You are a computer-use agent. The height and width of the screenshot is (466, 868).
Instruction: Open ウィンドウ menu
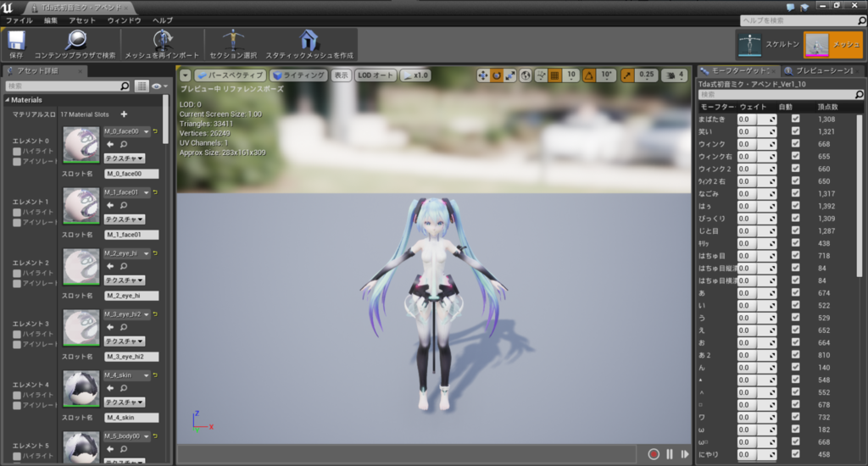tap(124, 20)
